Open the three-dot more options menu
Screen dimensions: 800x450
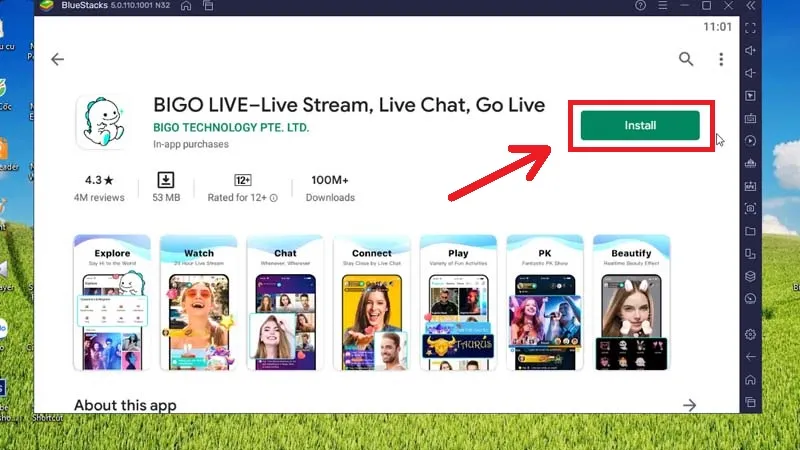pos(721,59)
